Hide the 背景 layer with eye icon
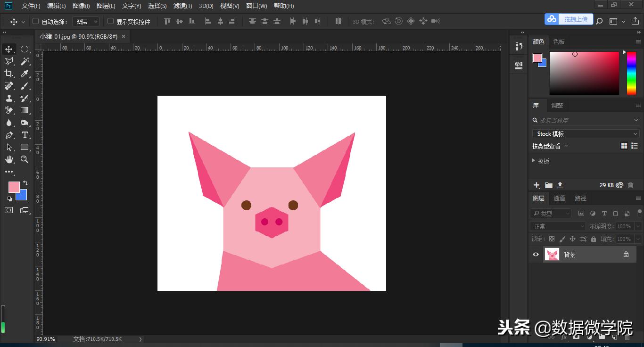 coord(536,255)
